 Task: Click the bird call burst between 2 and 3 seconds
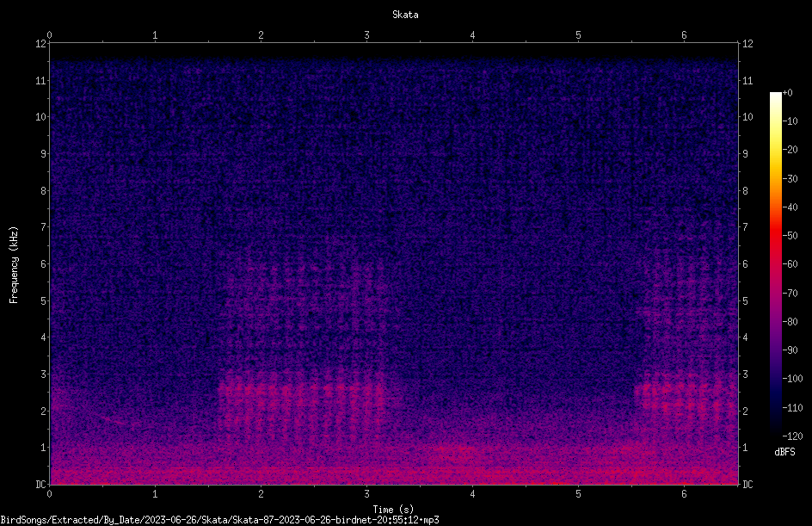tap(302, 405)
